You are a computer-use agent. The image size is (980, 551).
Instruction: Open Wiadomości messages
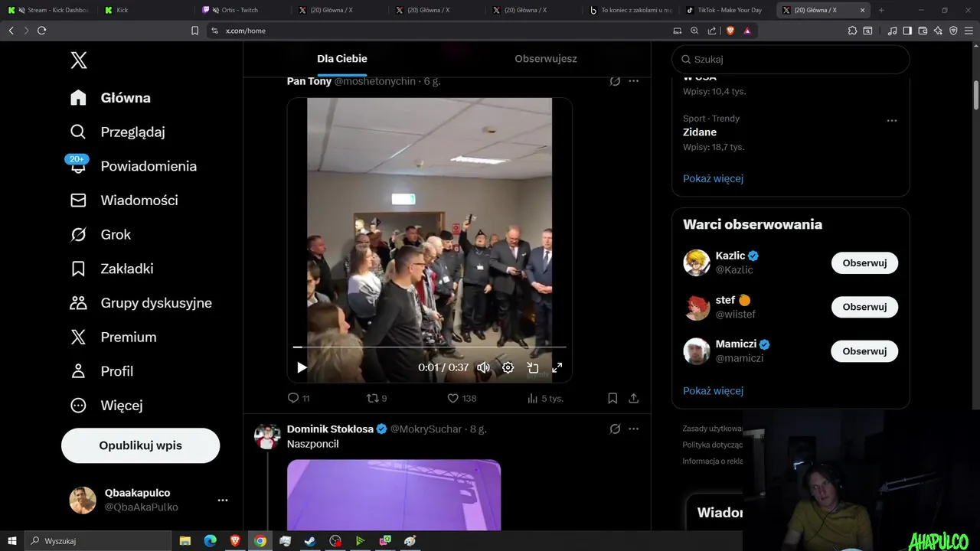123,201
